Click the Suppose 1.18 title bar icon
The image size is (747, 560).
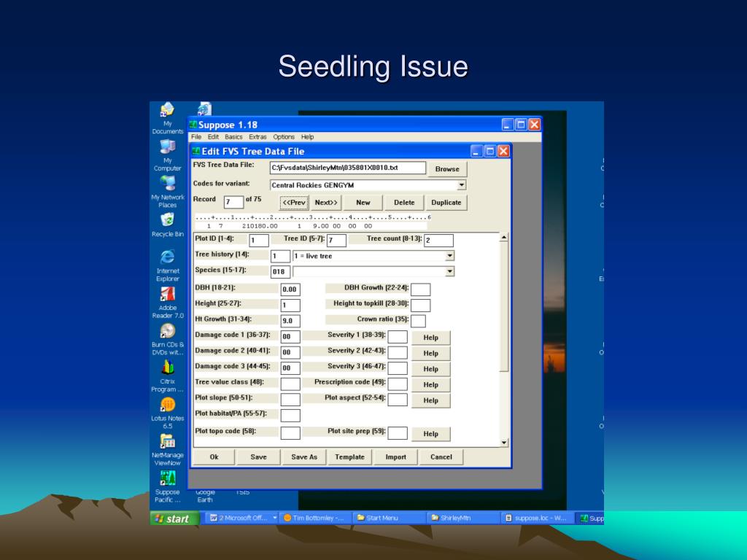[193, 125]
